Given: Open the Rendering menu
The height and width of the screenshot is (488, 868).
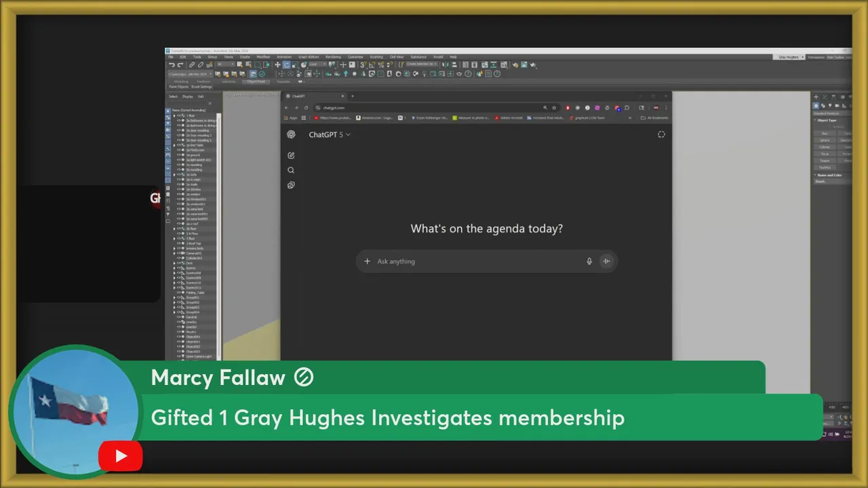Looking at the screenshot, I should [x=333, y=57].
